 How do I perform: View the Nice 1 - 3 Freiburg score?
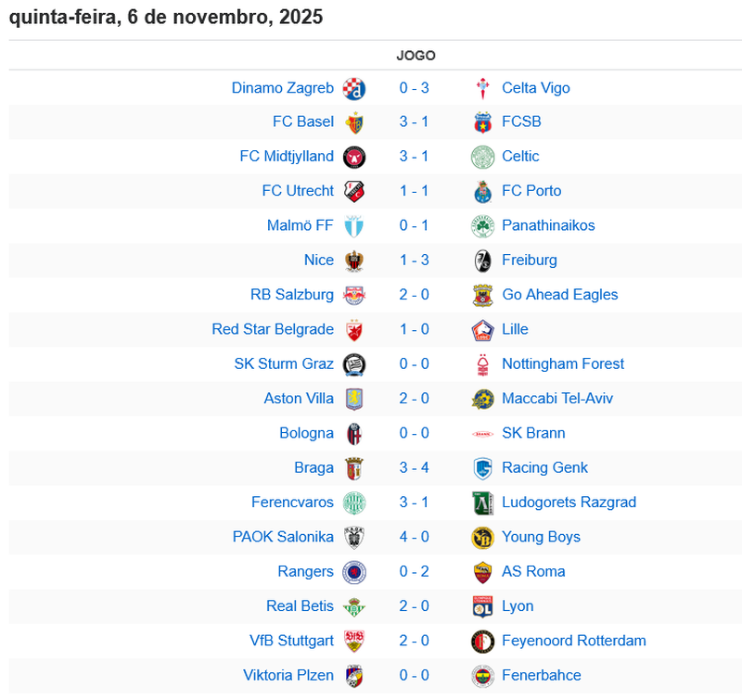pos(415,261)
